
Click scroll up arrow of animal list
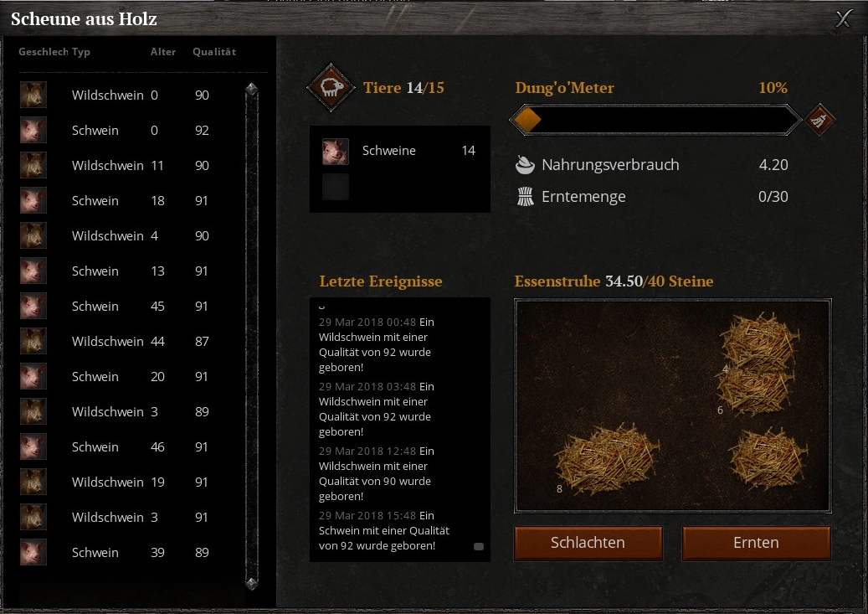click(251, 89)
